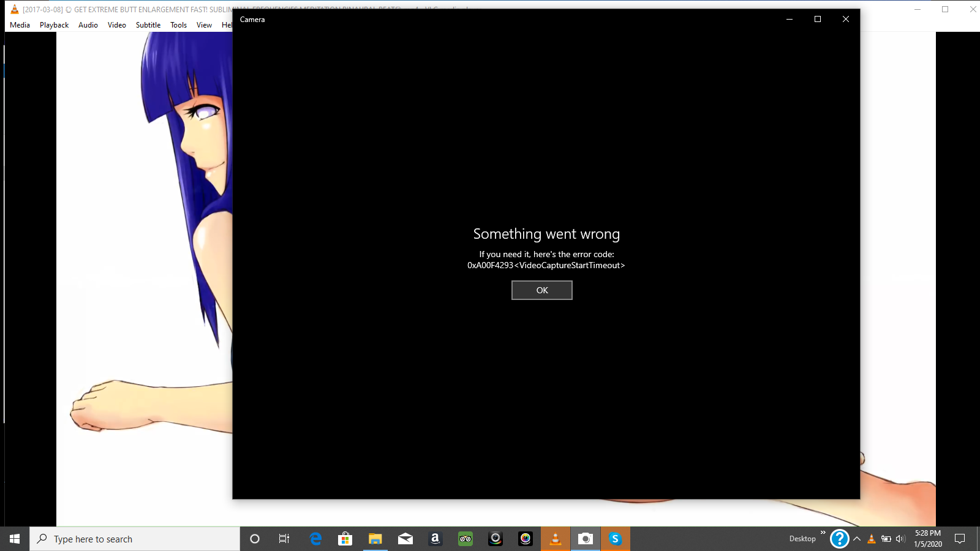This screenshot has width=980, height=551.
Task: Maximize the Camera window
Action: [818, 19]
